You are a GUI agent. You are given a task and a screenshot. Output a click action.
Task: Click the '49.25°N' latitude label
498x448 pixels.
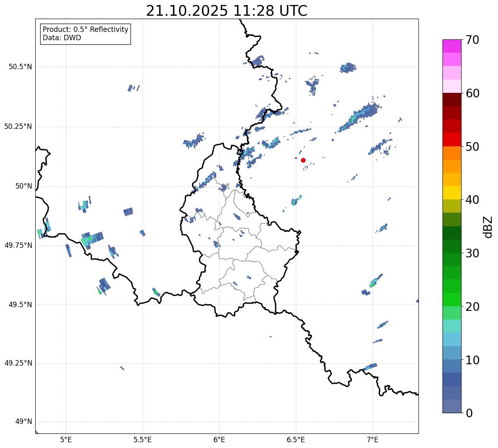pyautogui.click(x=18, y=363)
